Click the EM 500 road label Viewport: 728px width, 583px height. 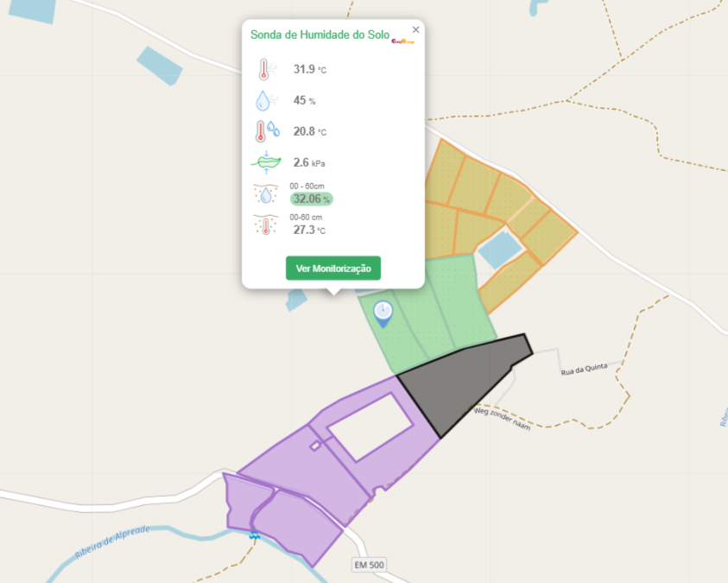pyautogui.click(x=369, y=565)
